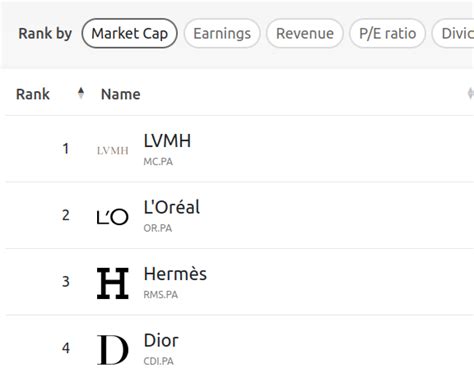Click the MC.PA ticker symbol

[158, 162]
